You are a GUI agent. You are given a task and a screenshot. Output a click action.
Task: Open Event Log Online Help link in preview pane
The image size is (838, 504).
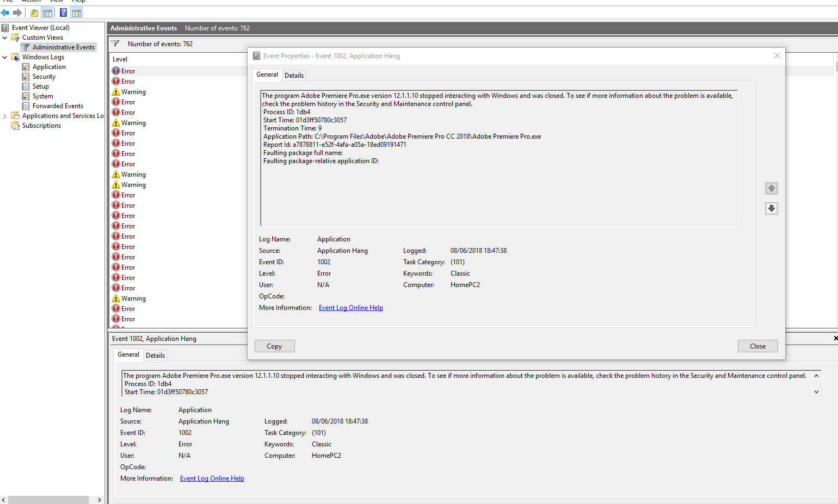[x=212, y=478]
